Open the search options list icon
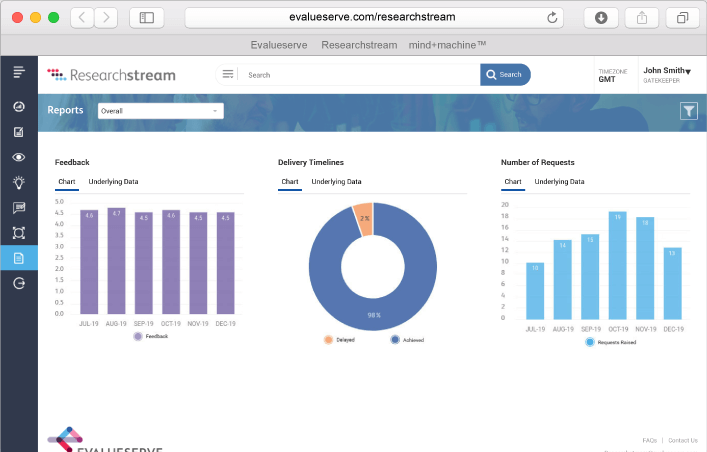This screenshot has width=707, height=452. click(228, 74)
